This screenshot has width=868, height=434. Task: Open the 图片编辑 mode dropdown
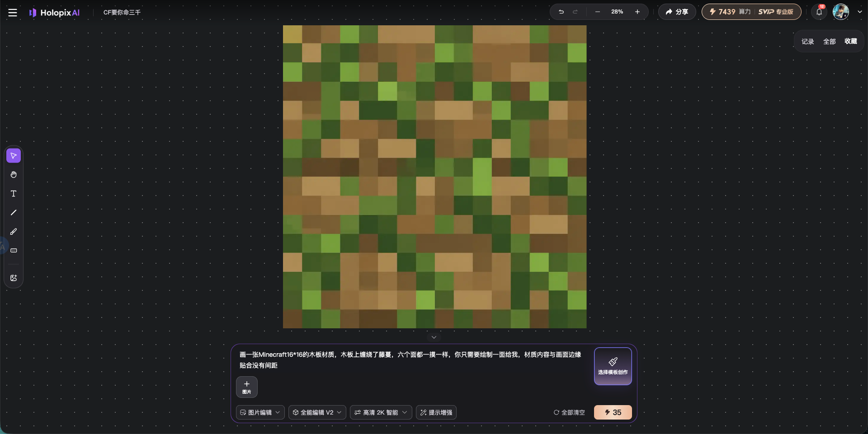(260, 412)
